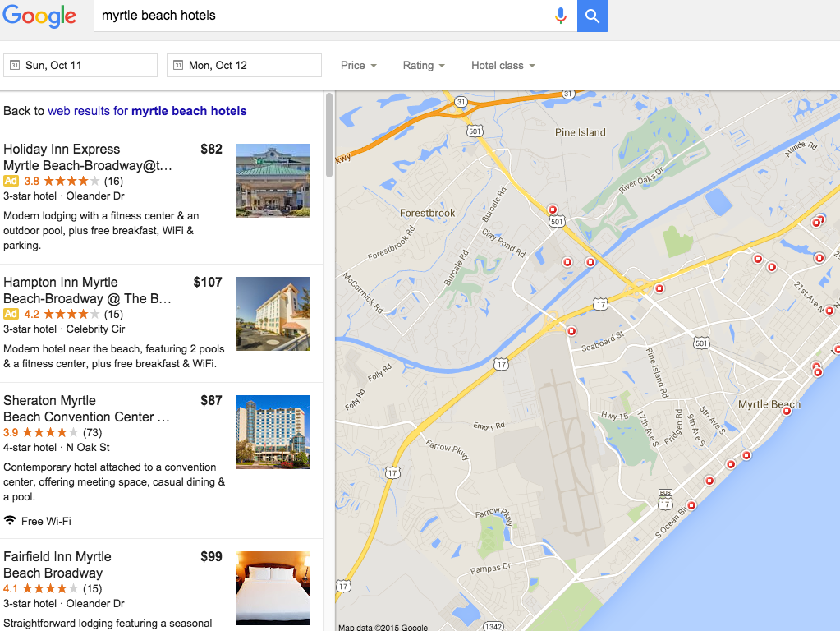Viewport: 840px width, 631px height.
Task: Click the results list scrollbar
Action: (329, 135)
